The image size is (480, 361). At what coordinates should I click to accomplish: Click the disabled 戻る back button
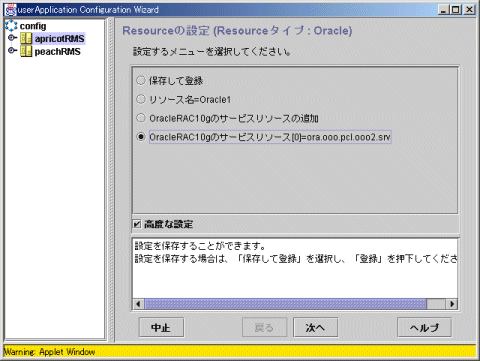pyautogui.click(x=264, y=327)
